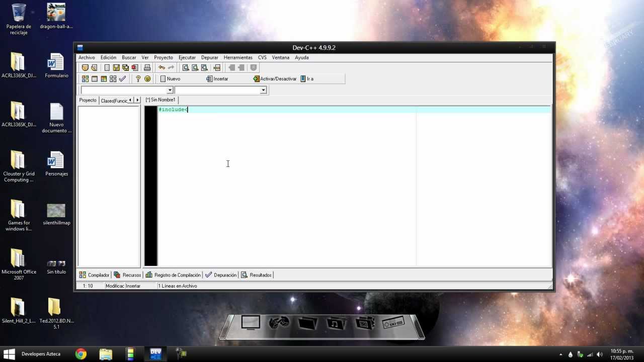Click the Compile icon in the toolbar

[85, 79]
